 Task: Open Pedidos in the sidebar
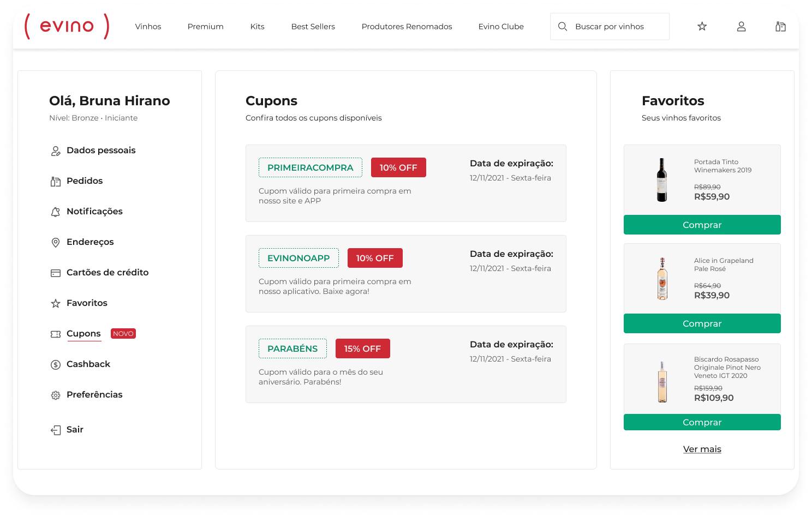click(85, 181)
